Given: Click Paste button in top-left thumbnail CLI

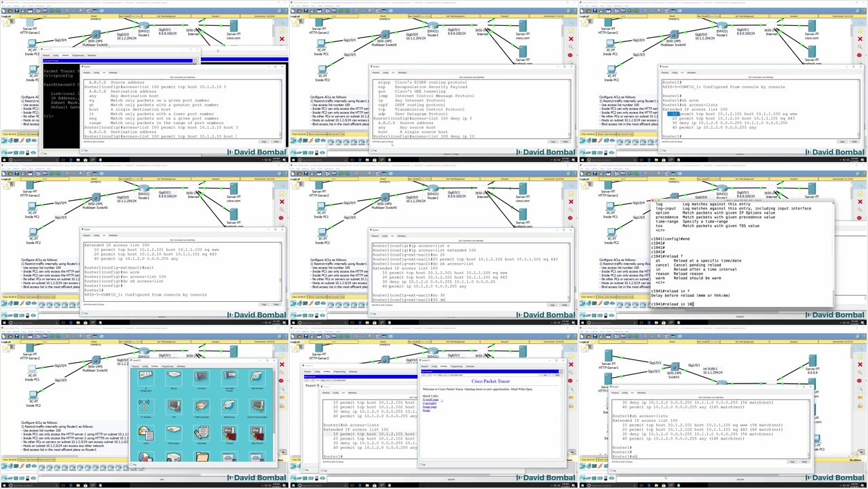Looking at the screenshot, I should pos(276,142).
